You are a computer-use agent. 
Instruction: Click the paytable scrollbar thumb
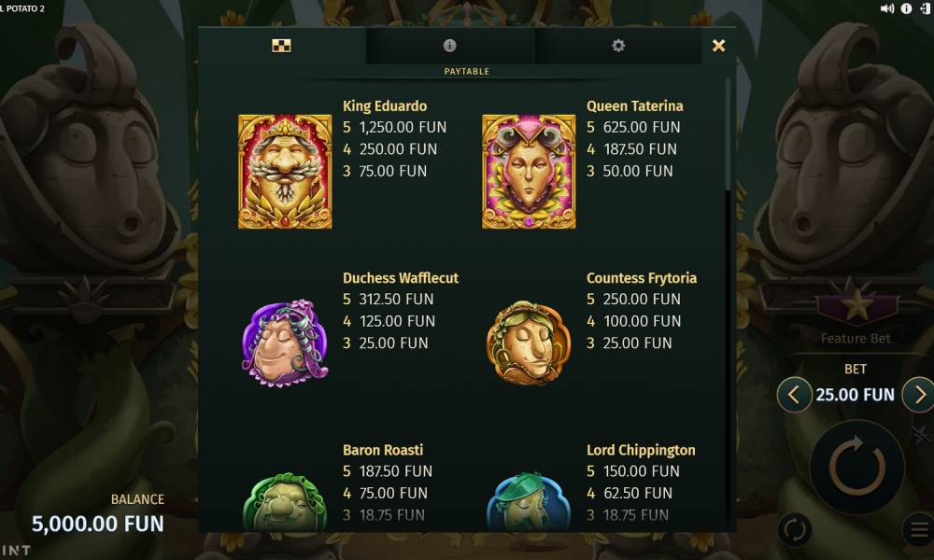(728, 133)
